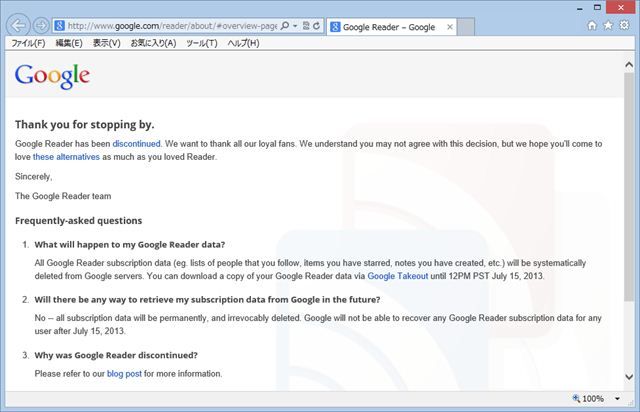
Task: Click the Google logo
Action: (x=52, y=76)
